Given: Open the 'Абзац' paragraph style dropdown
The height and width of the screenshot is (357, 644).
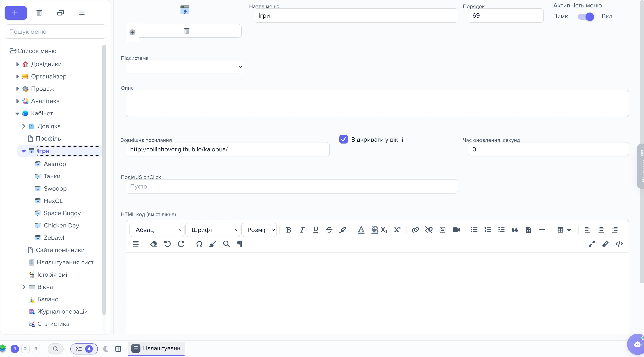Looking at the screenshot, I should 157,230.
